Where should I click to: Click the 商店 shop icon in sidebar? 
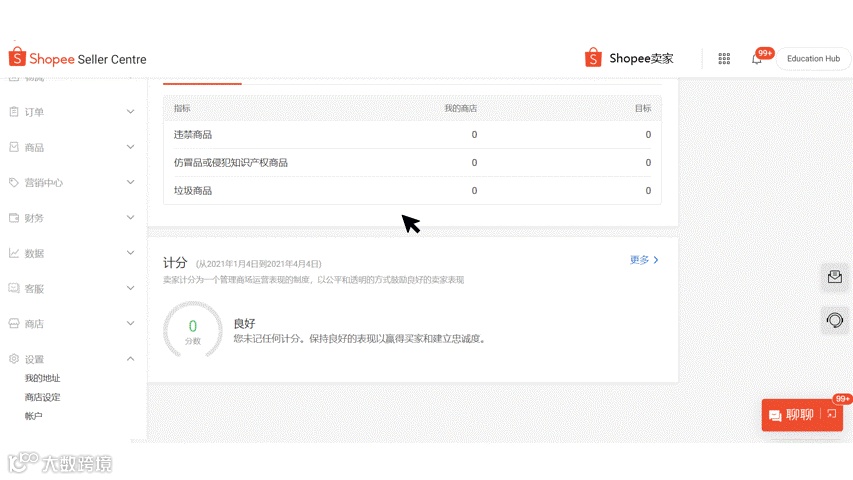point(14,324)
